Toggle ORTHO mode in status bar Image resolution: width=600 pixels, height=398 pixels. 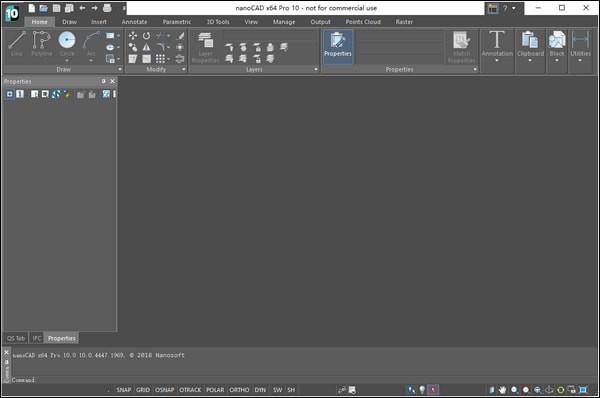pos(239,390)
